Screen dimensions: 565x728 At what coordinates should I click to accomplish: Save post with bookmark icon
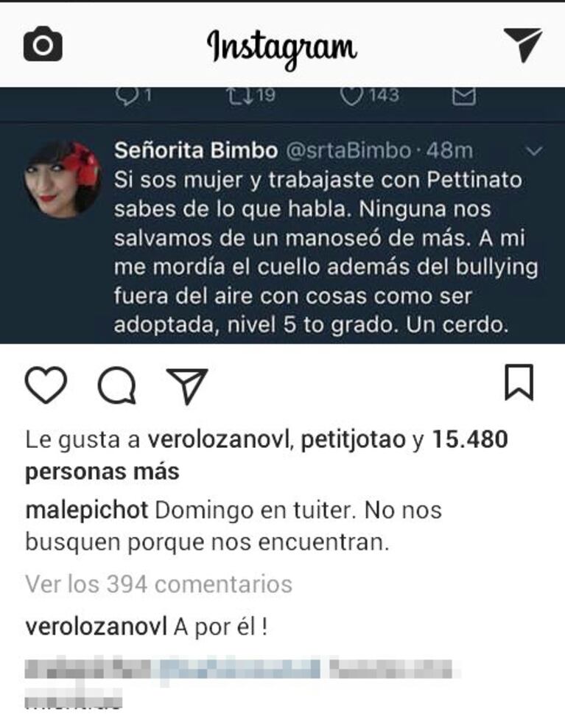pyautogui.click(x=519, y=382)
